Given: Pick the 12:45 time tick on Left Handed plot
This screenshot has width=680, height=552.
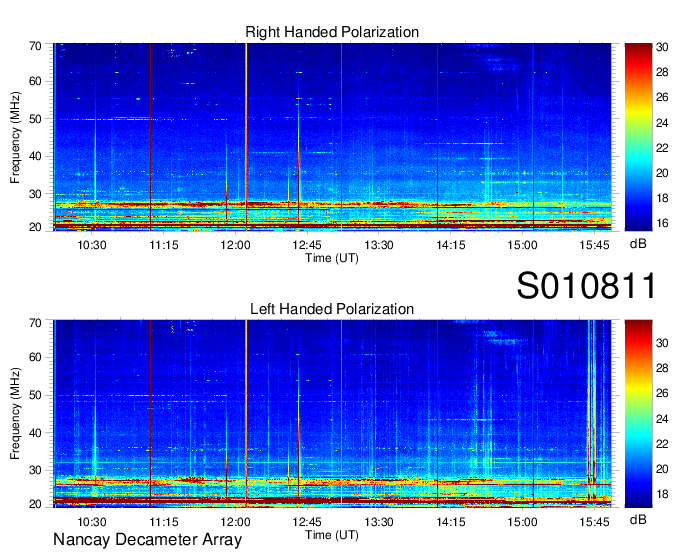Looking at the screenshot, I should click(x=307, y=522).
